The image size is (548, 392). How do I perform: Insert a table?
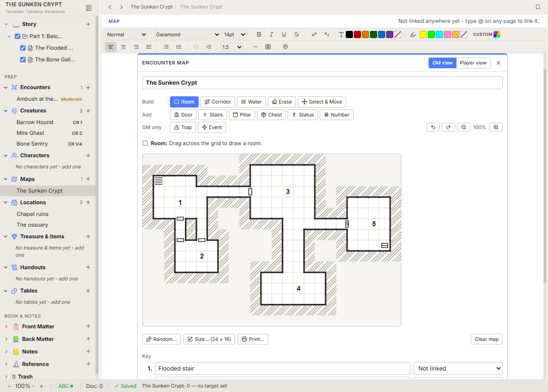(268, 47)
